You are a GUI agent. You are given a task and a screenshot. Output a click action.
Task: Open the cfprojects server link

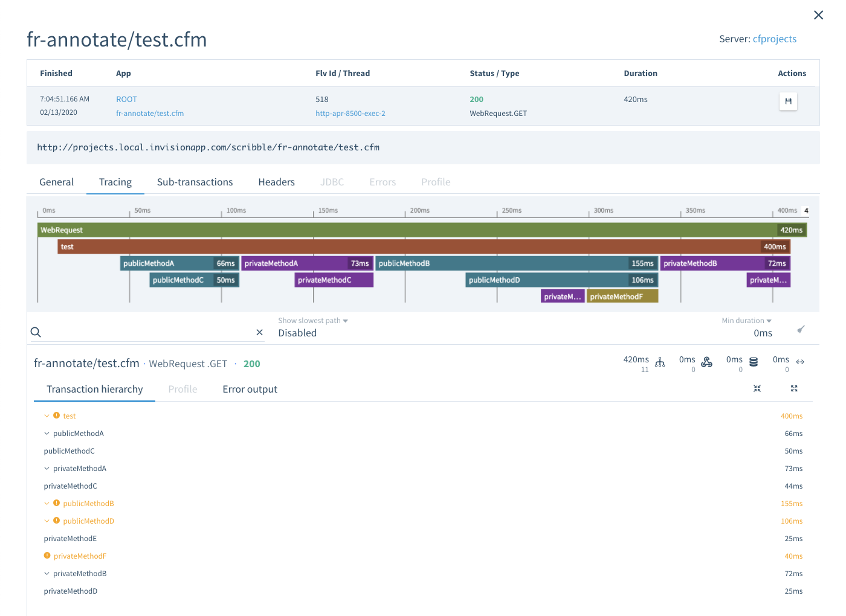(x=774, y=39)
